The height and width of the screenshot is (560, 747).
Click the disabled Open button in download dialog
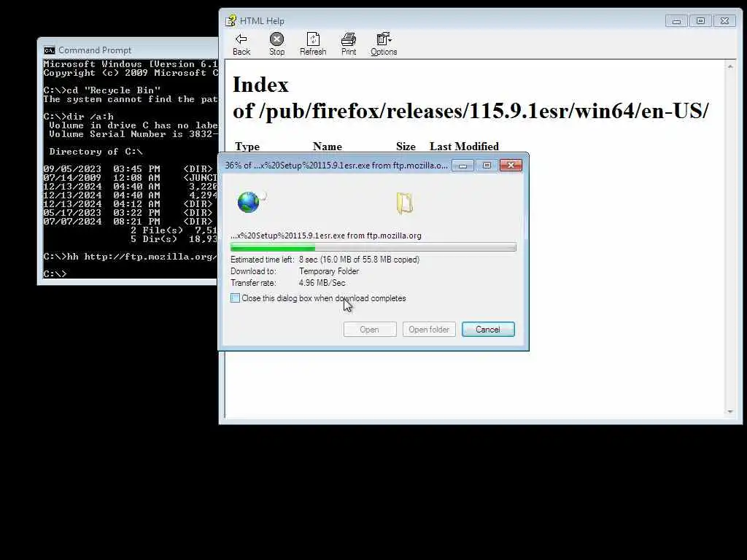tap(370, 330)
